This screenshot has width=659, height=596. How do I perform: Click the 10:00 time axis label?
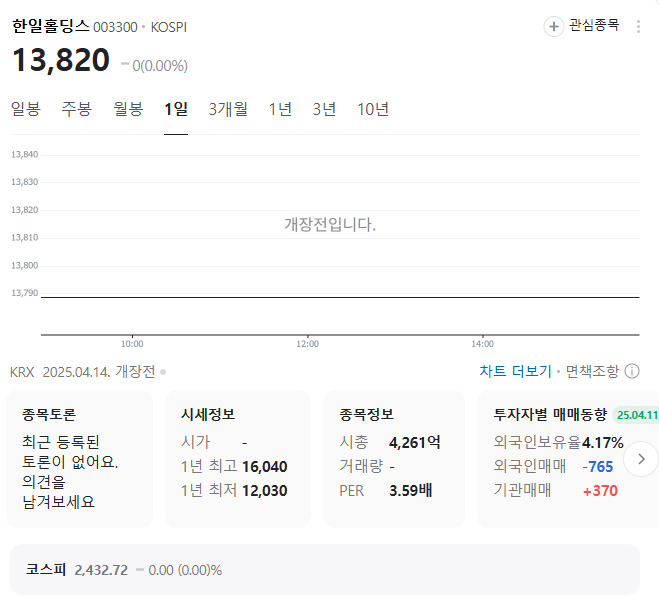pos(132,344)
